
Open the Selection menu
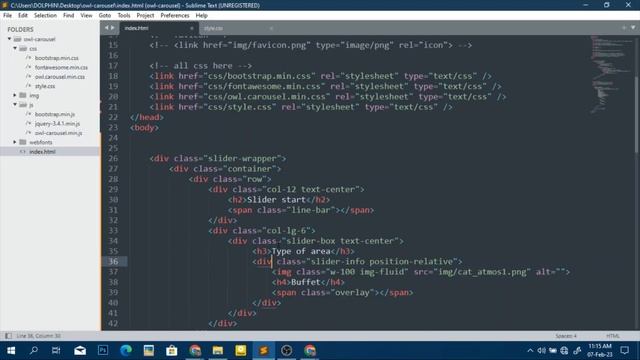[x=45, y=16]
